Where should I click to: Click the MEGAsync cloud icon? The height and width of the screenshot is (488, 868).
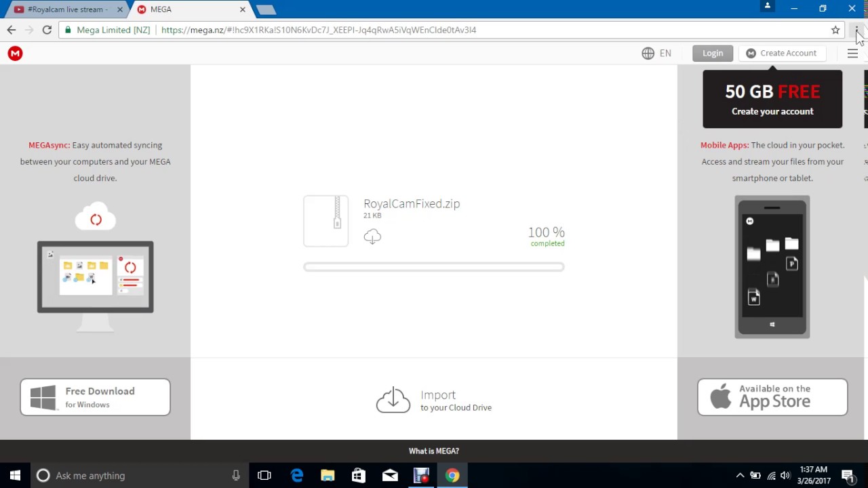[x=96, y=218]
